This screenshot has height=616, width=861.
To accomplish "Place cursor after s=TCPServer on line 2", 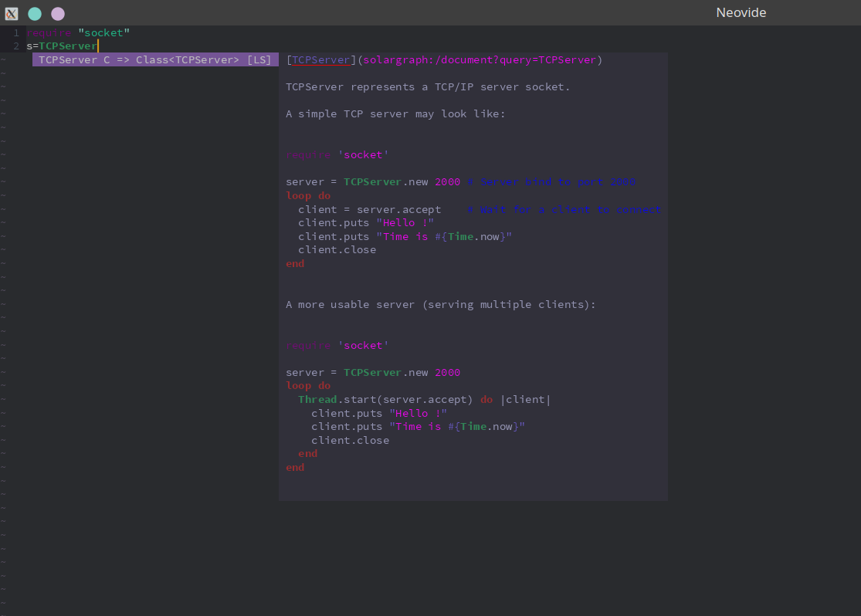I will point(97,46).
